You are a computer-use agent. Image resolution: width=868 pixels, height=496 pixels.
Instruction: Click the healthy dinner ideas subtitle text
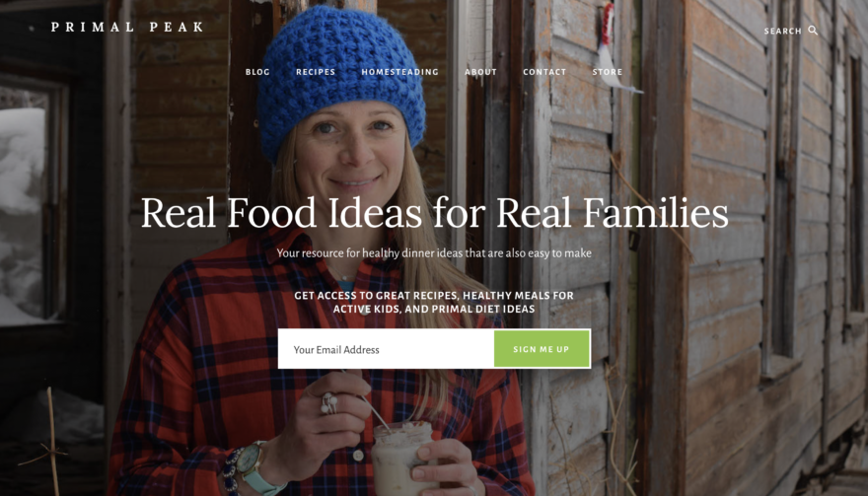point(434,253)
